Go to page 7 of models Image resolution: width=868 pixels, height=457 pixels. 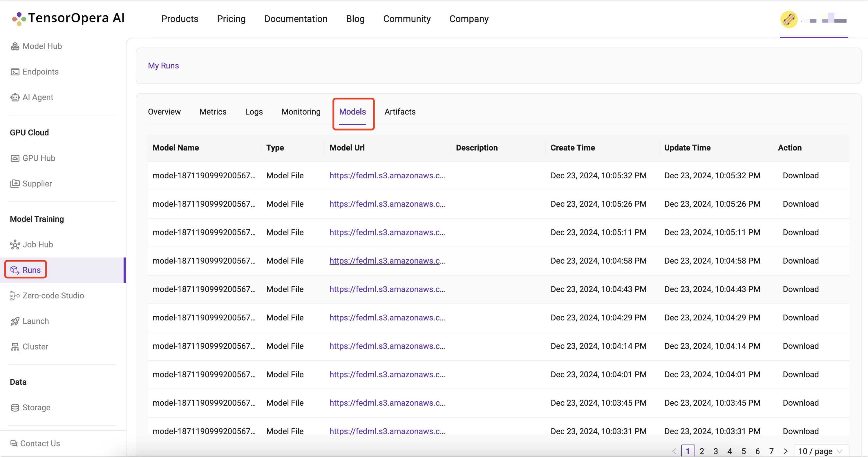click(x=771, y=451)
